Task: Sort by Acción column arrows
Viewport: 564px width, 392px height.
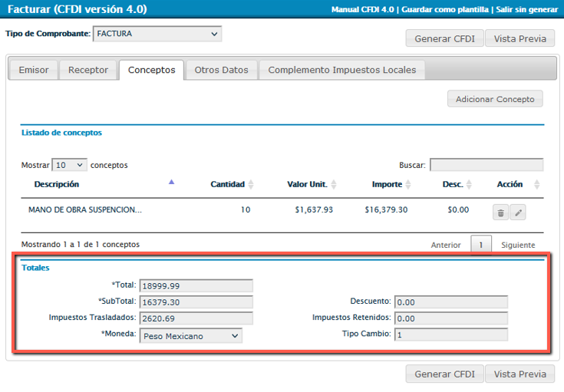Action: click(536, 185)
